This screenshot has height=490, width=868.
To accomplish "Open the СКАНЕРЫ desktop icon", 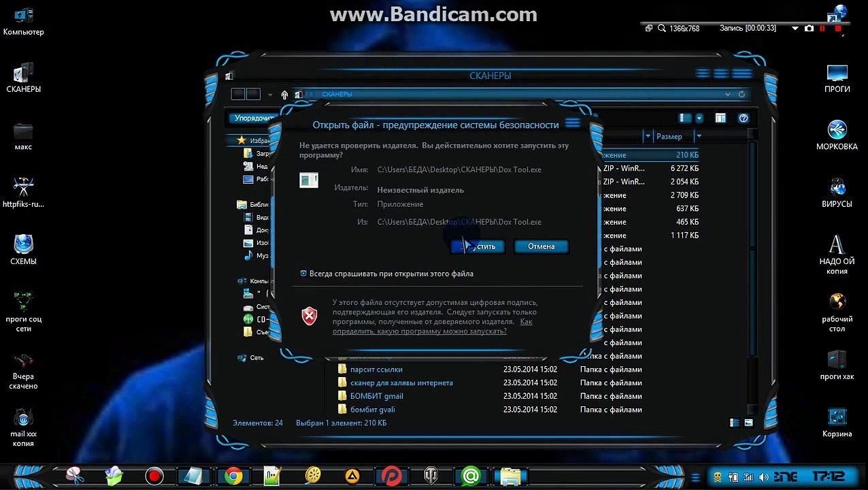I will tap(23, 78).
